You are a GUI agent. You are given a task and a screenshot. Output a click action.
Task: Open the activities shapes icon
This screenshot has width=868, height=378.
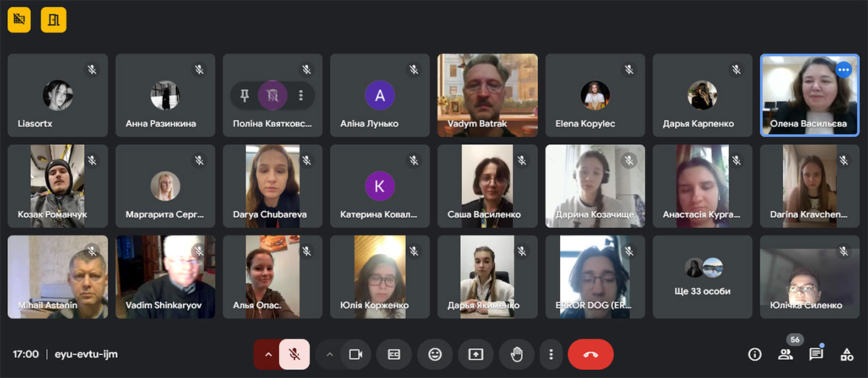tap(846, 354)
